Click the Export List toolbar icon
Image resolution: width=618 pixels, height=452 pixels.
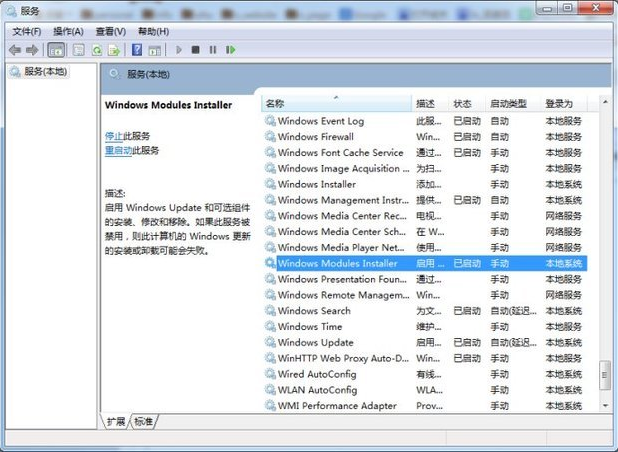click(x=115, y=49)
